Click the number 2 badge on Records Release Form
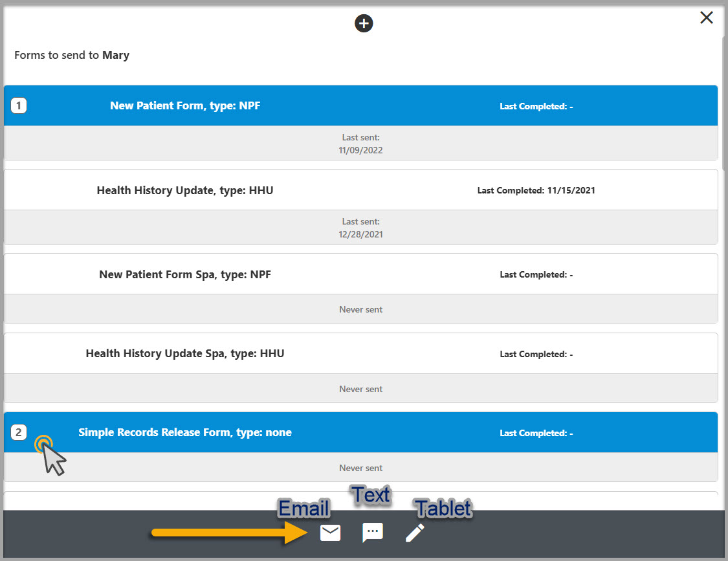This screenshot has height=561, width=728. (19, 432)
